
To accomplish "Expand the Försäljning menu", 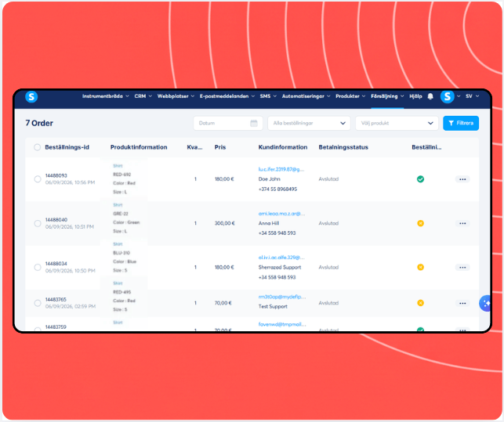I will point(387,96).
